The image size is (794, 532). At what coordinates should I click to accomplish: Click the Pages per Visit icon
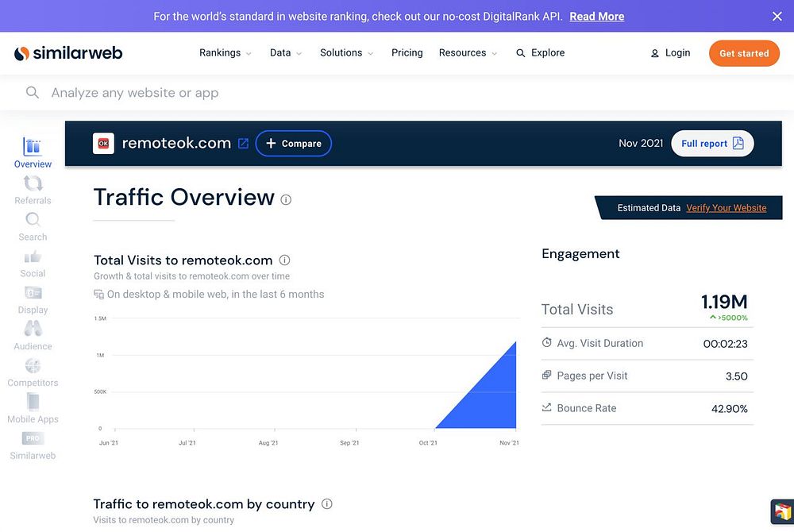pyautogui.click(x=546, y=375)
